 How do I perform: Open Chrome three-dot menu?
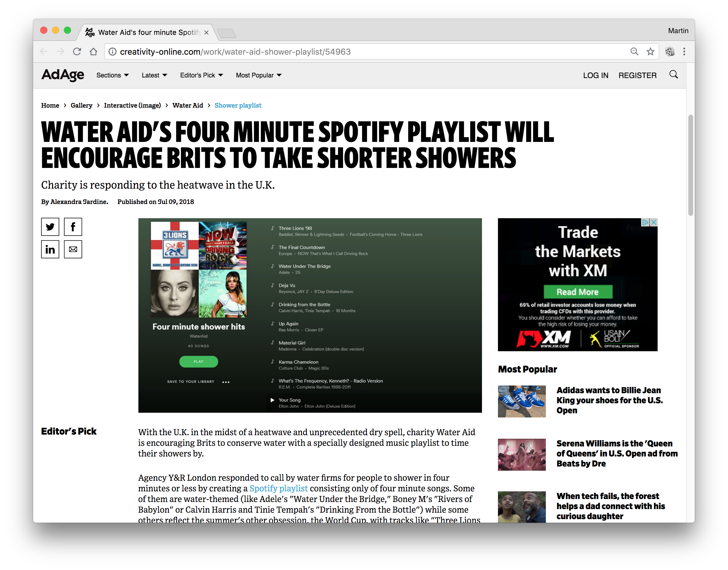[x=684, y=52]
